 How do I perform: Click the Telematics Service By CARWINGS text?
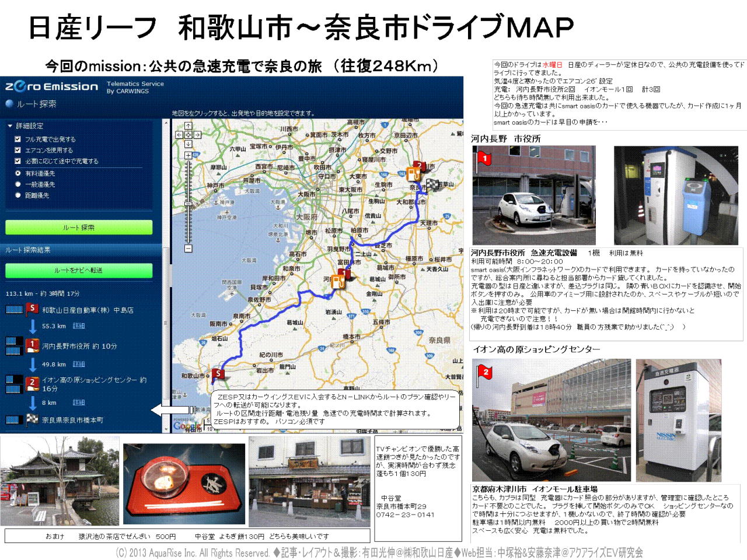(135, 87)
